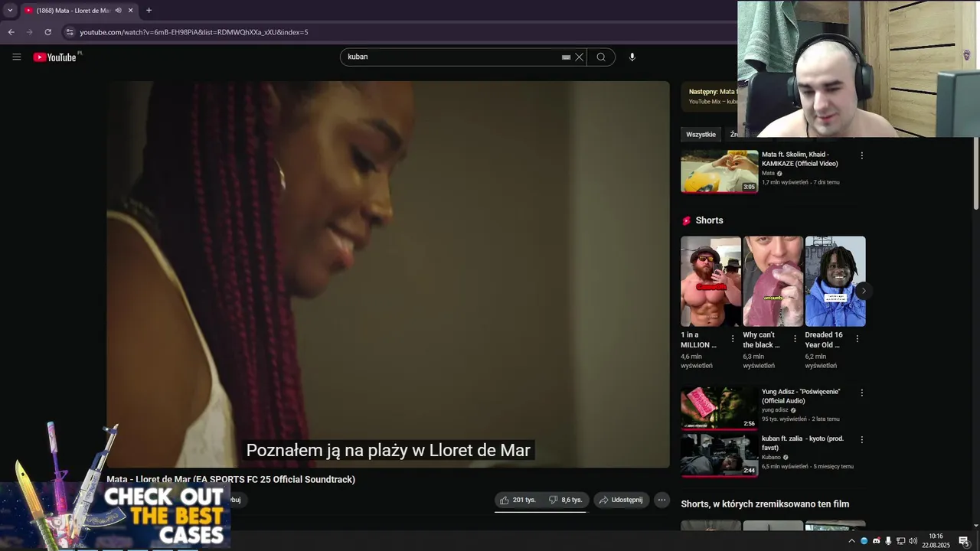Open options menu for KAMIKAZE video

(861, 155)
